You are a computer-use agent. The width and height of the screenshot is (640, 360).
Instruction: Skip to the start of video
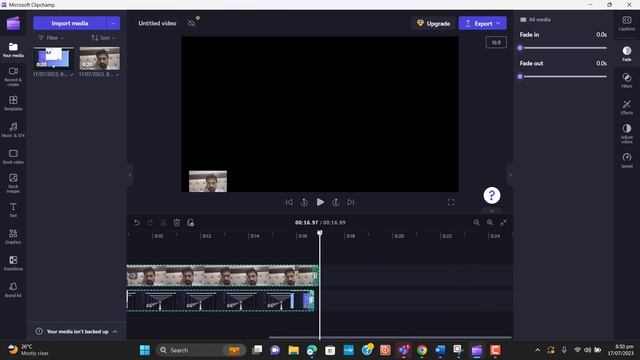click(x=289, y=202)
